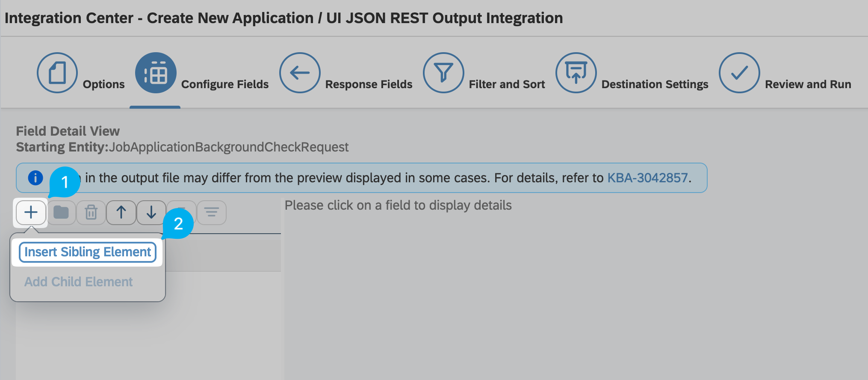Go to Response Fields arrow icon
The width and height of the screenshot is (868, 380).
click(300, 73)
